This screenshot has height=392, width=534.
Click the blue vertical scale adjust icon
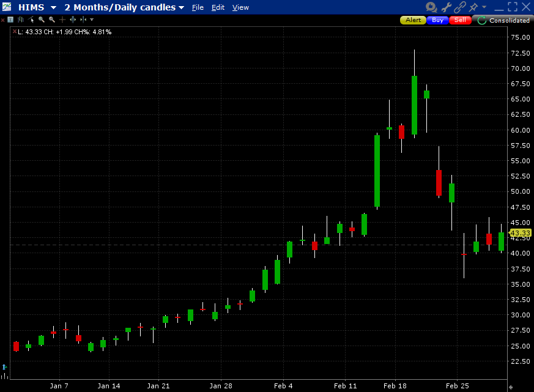[4, 367]
